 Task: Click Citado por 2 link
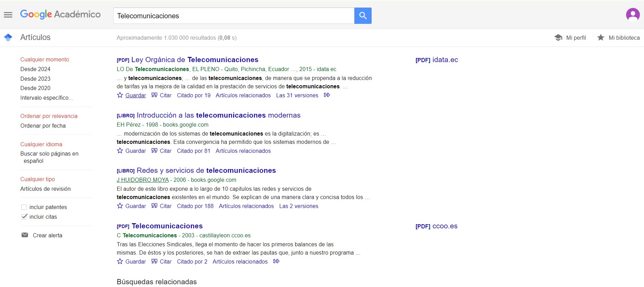pos(192,261)
